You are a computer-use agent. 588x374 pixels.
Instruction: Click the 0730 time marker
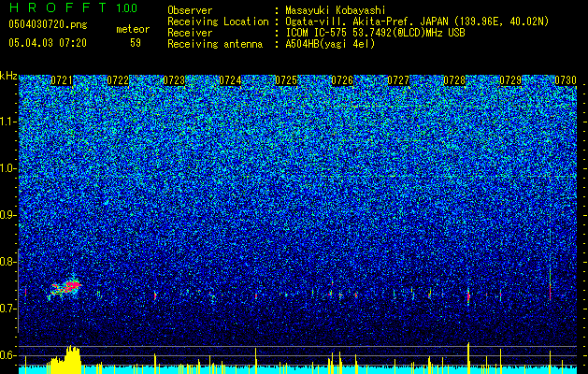(x=566, y=80)
